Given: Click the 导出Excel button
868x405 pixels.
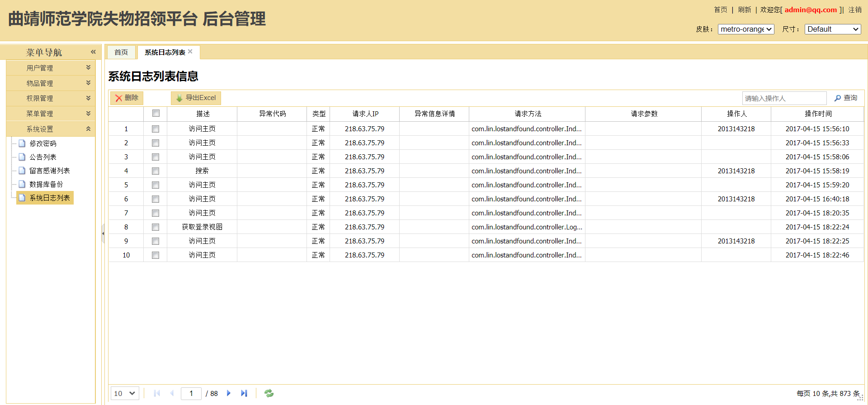Looking at the screenshot, I should [196, 98].
